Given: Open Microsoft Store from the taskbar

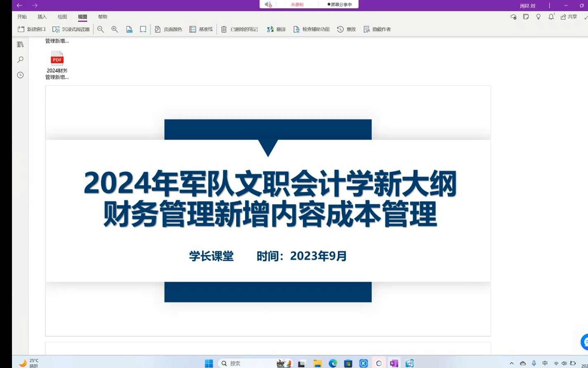Looking at the screenshot, I should pyautogui.click(x=348, y=363).
